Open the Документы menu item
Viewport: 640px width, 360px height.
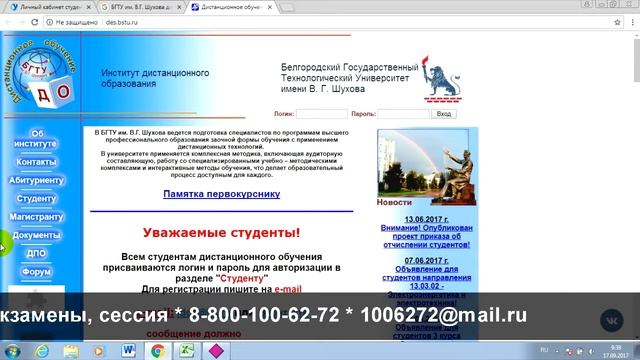pyautogui.click(x=36, y=235)
